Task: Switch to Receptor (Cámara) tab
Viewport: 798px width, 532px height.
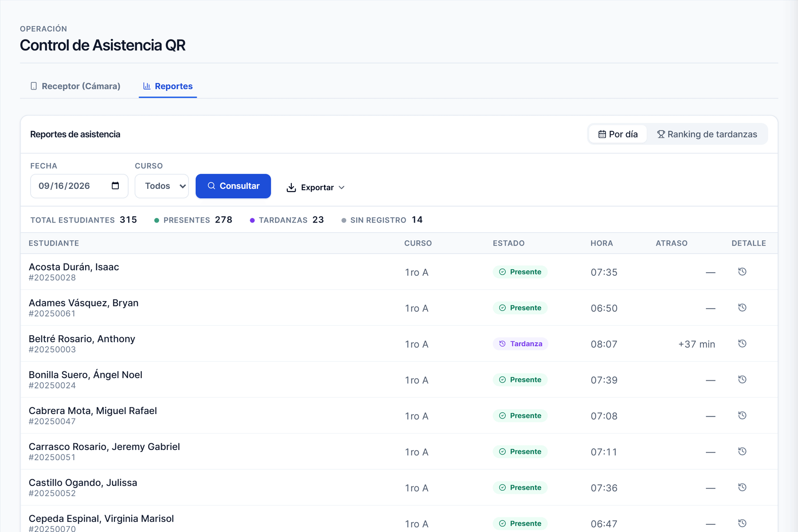Action: pos(75,86)
